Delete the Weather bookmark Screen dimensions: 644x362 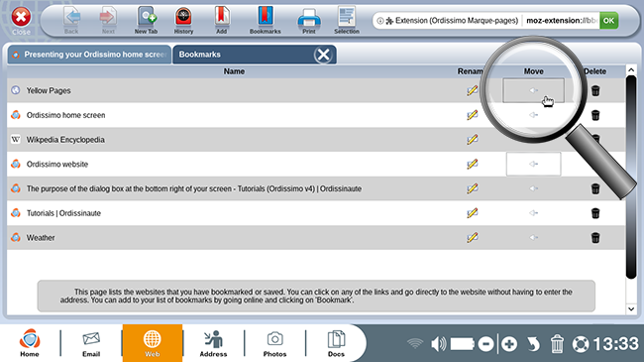[x=595, y=238]
